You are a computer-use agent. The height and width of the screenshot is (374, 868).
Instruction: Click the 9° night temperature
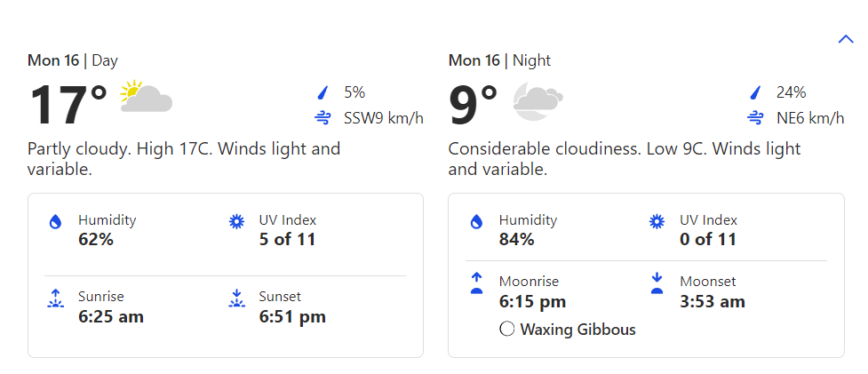pos(473,106)
